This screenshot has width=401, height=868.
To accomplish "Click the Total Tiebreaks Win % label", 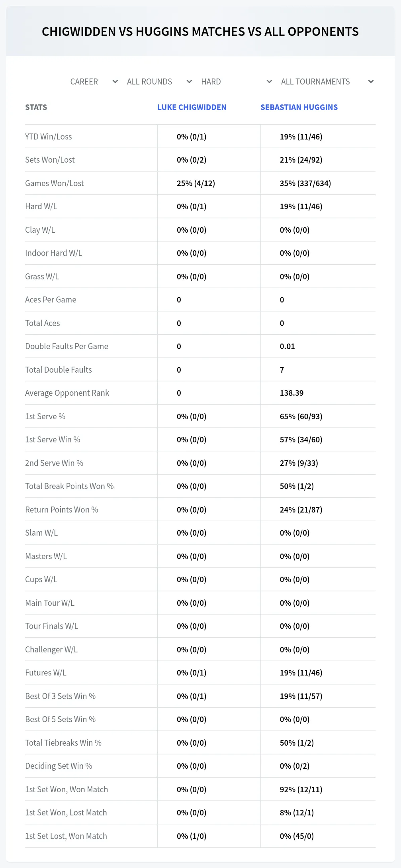I will tap(63, 743).
